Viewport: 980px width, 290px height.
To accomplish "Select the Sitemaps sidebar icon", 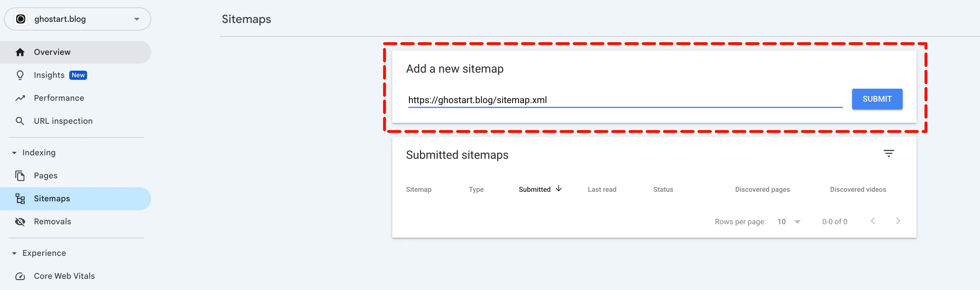I will tap(20, 198).
